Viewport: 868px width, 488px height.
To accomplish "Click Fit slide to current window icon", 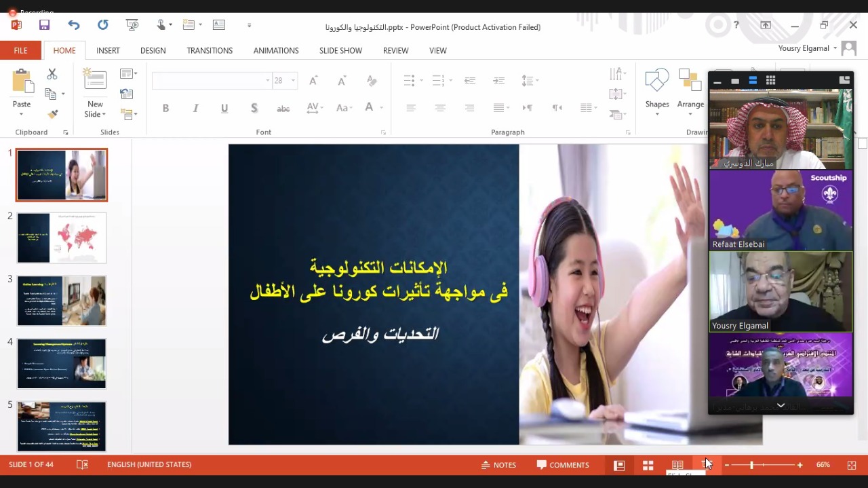I will tap(851, 465).
